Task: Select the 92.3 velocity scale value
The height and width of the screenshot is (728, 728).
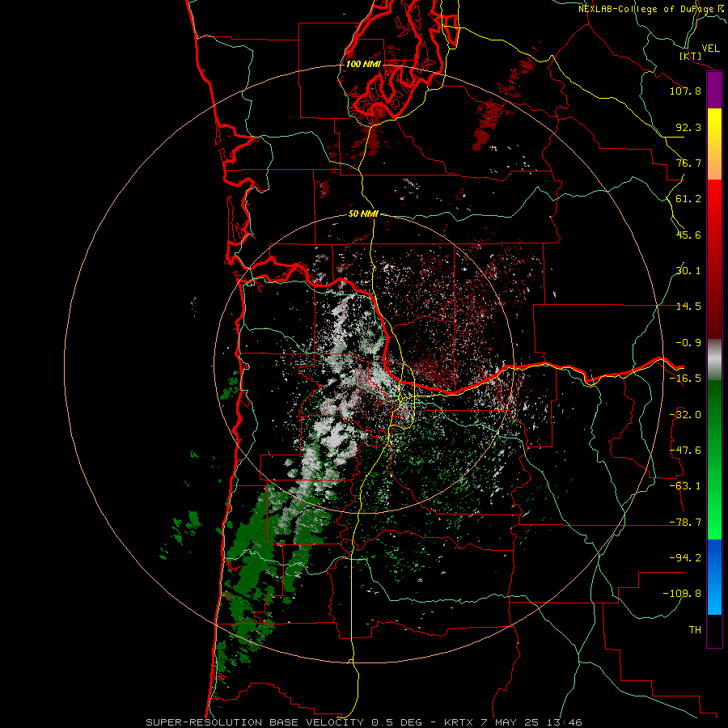Action: (x=688, y=127)
